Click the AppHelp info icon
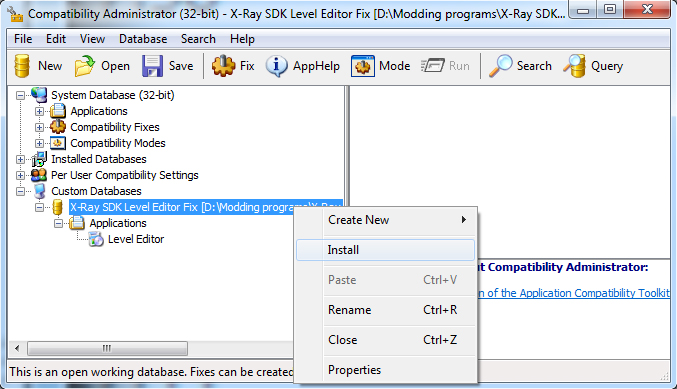The image size is (677, 389). [x=276, y=66]
